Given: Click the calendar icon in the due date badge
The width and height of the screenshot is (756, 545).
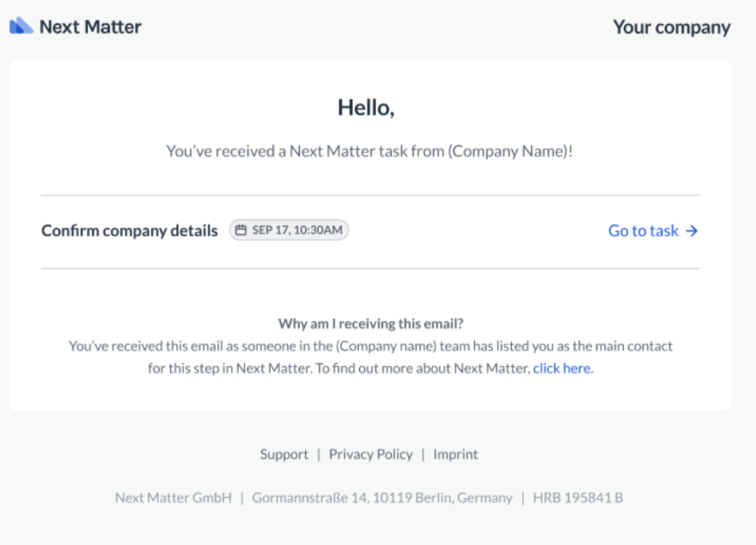Looking at the screenshot, I should [x=241, y=230].
